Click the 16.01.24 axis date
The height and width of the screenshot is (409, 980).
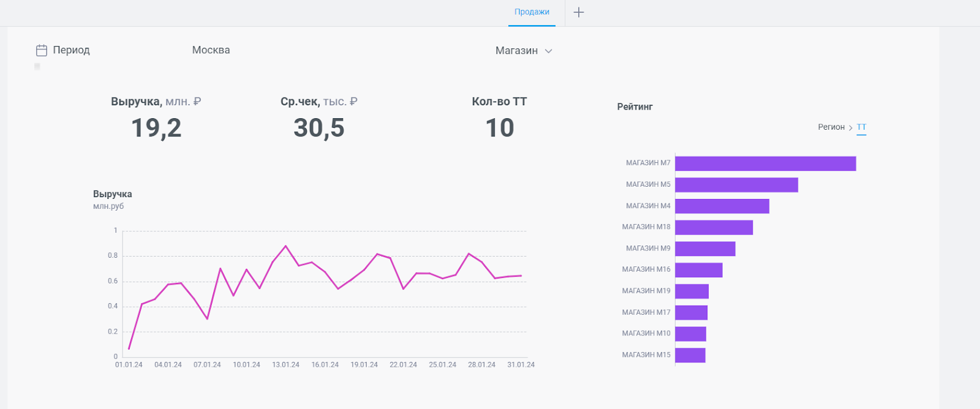(325, 365)
